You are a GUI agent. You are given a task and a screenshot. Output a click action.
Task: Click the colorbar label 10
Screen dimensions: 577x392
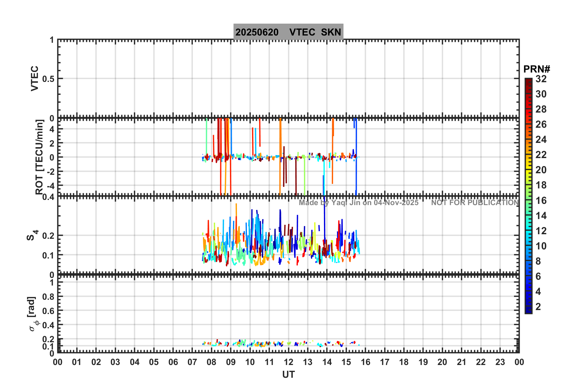click(x=541, y=246)
